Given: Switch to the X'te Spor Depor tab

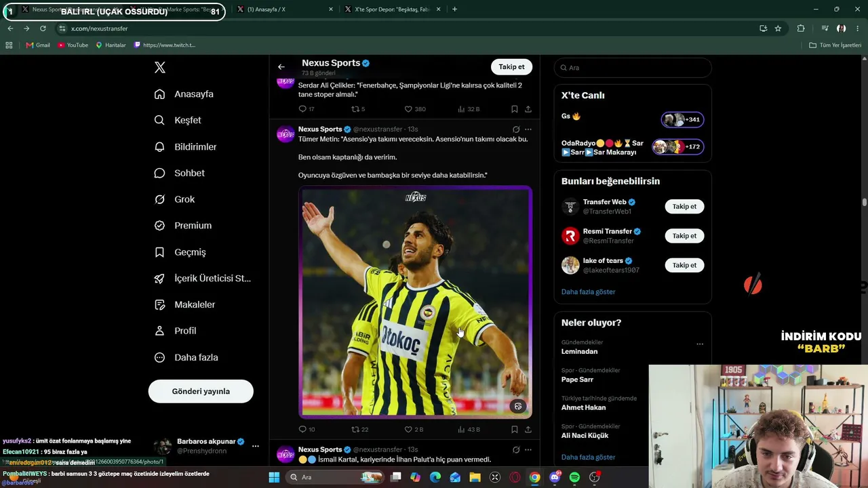Looking at the screenshot, I should 391,9.
